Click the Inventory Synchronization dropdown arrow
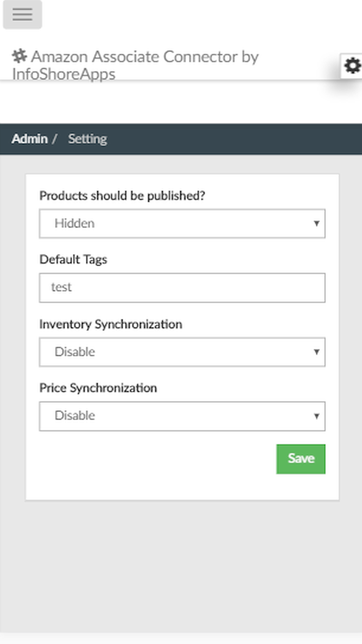This screenshot has width=362, height=644. (317, 352)
